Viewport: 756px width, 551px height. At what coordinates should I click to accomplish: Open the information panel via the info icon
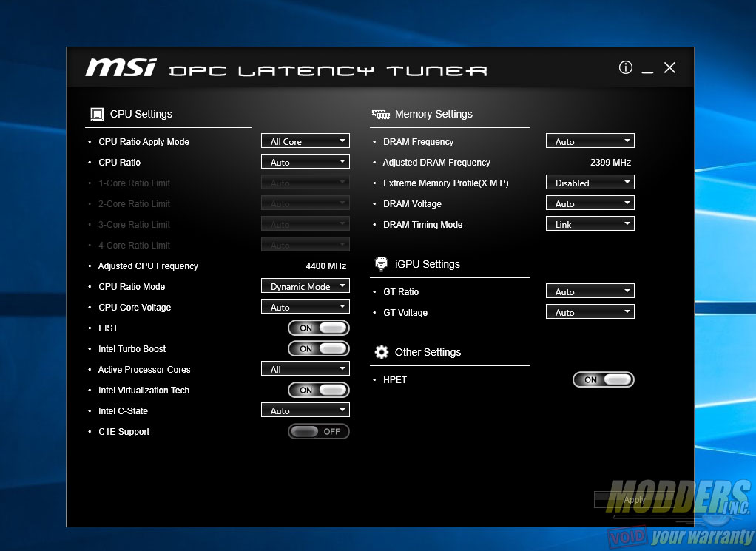pos(625,67)
